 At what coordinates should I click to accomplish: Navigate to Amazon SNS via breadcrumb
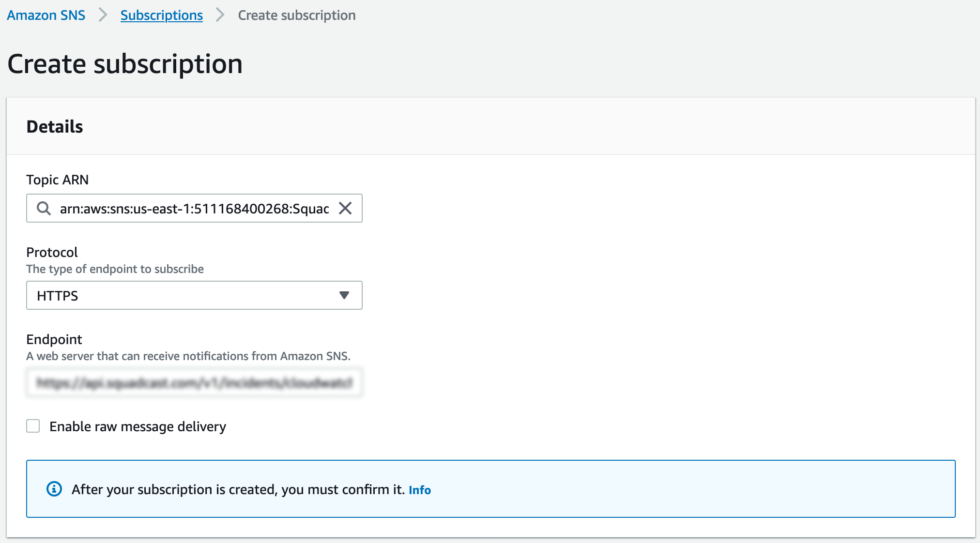[x=46, y=15]
